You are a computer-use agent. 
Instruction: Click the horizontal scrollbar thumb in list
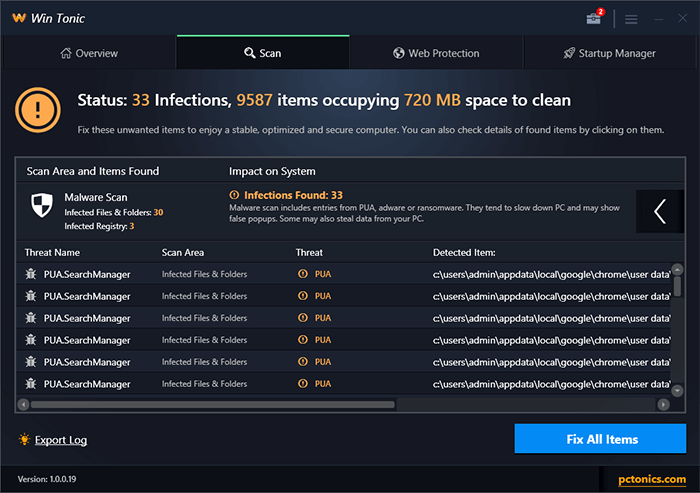[x=212, y=404]
